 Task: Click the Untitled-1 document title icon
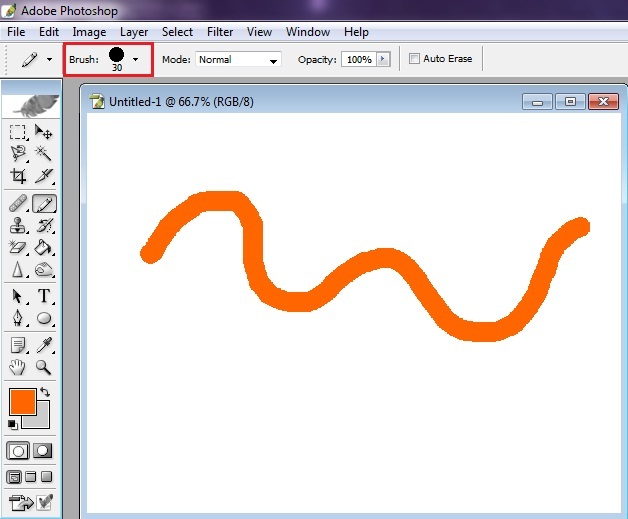pyautogui.click(x=97, y=101)
